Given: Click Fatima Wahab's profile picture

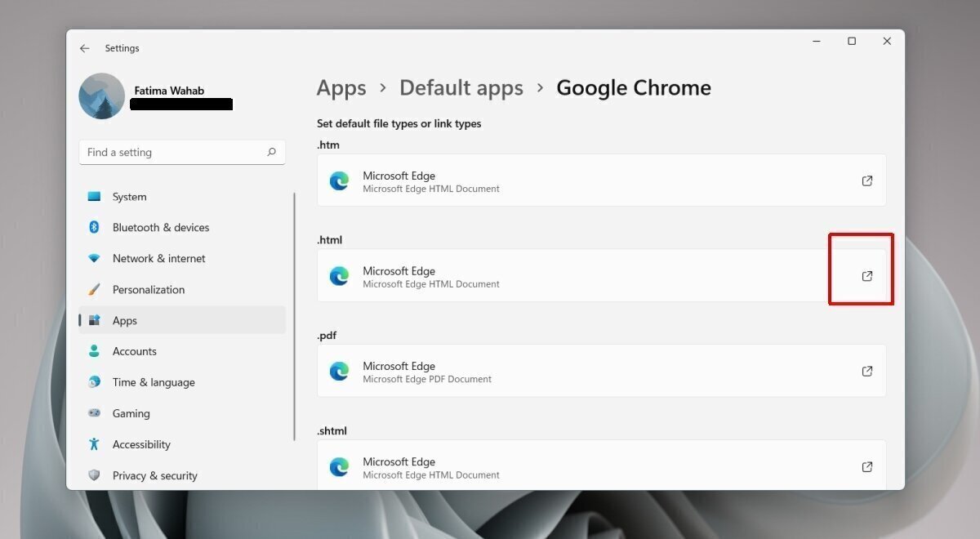Looking at the screenshot, I should click(x=101, y=96).
